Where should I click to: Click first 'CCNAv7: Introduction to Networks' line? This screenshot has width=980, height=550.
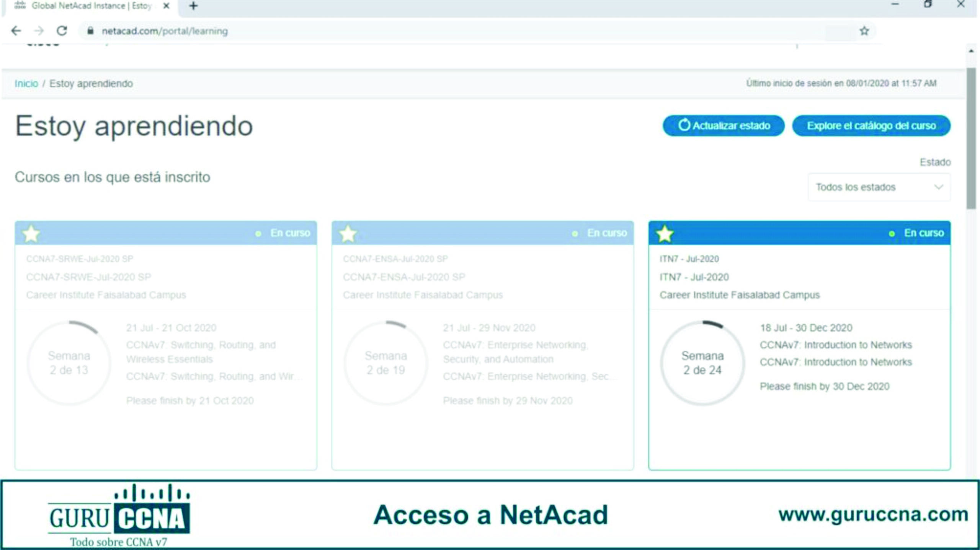tap(836, 345)
